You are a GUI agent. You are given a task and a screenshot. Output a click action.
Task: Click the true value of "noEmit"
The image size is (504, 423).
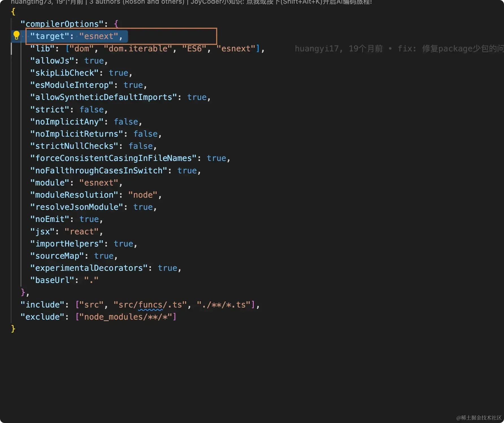coord(89,219)
